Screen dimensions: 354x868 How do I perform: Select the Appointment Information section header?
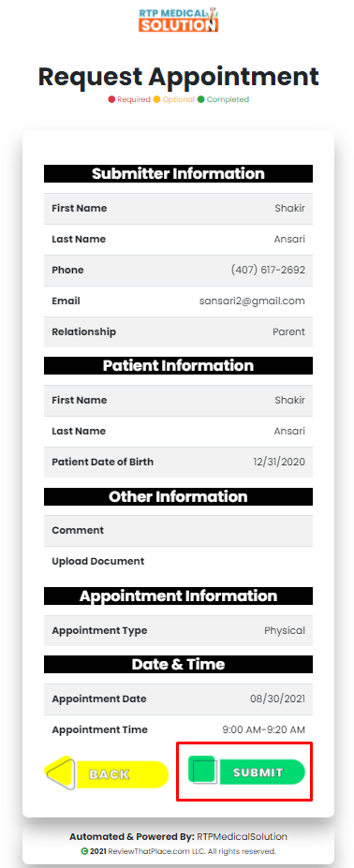tap(178, 596)
